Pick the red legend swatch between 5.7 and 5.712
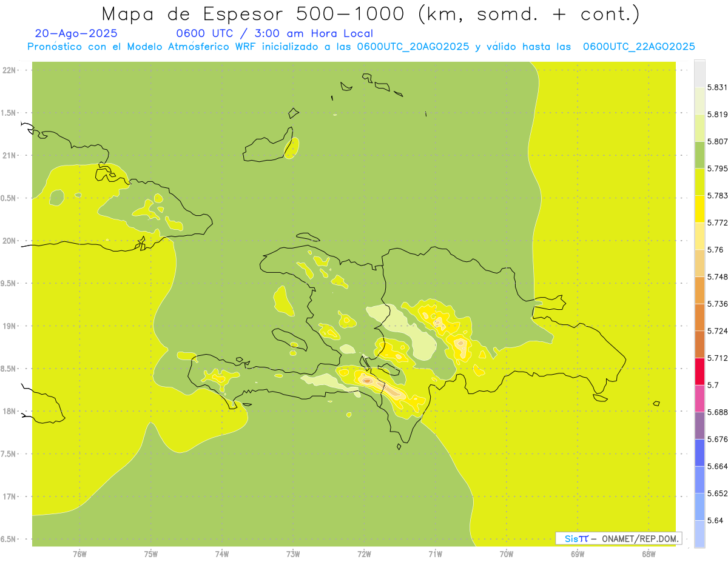This screenshot has height=562, width=728. [x=699, y=371]
